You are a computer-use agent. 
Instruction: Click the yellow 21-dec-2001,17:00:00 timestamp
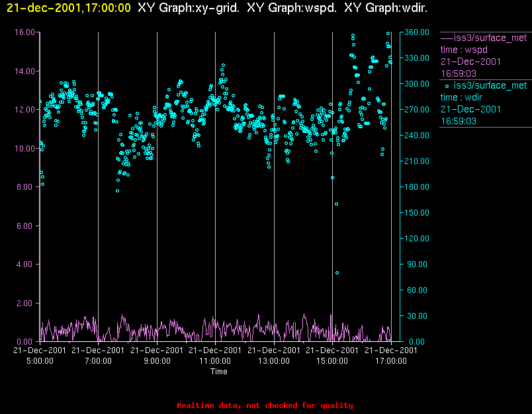pos(69,8)
